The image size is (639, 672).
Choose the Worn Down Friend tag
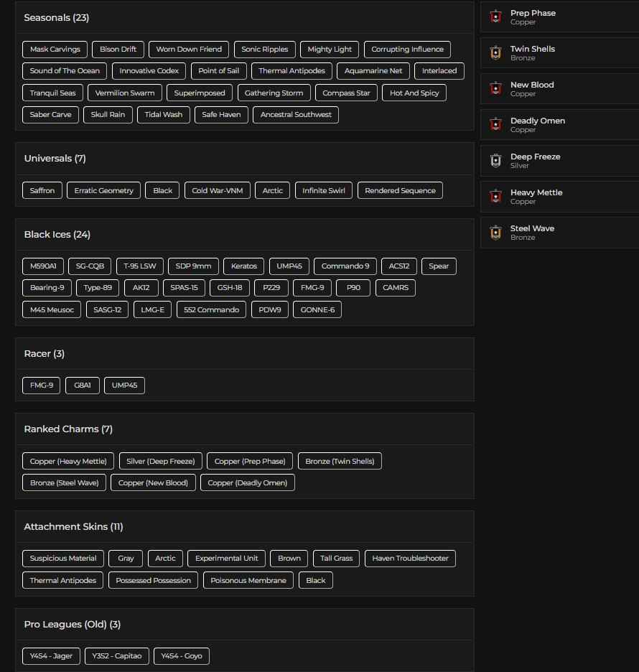[x=189, y=50]
